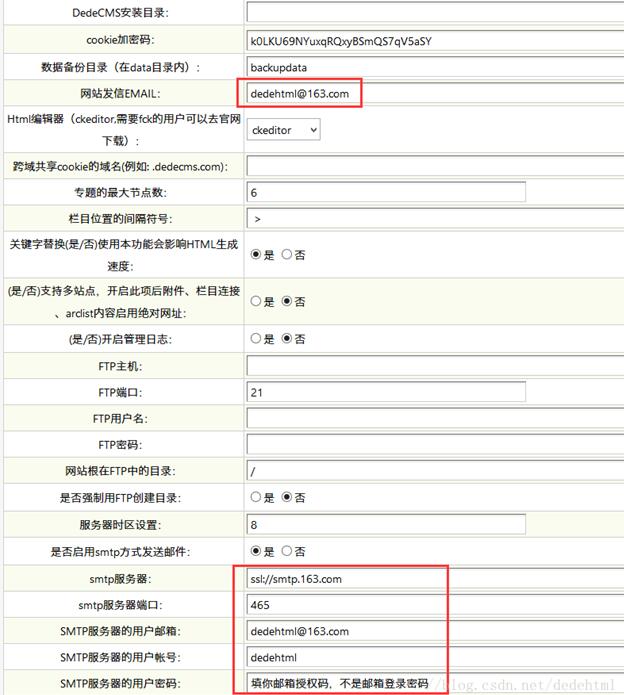Click the smtp服务器端口 field showing 465
624x695 pixels.
340,605
